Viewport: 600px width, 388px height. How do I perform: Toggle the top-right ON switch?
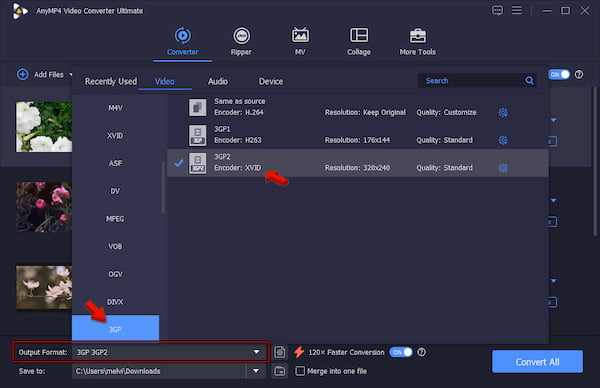(x=559, y=74)
